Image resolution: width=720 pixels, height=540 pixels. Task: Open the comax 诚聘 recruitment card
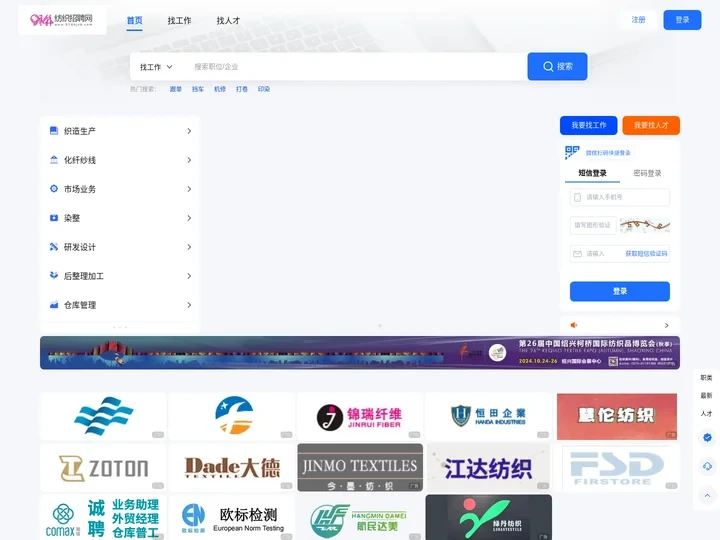tap(103, 518)
